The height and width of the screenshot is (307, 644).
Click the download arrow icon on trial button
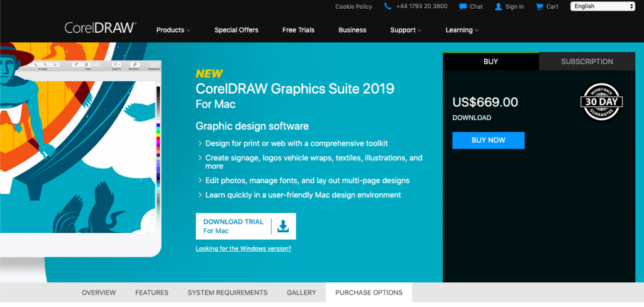click(x=284, y=226)
